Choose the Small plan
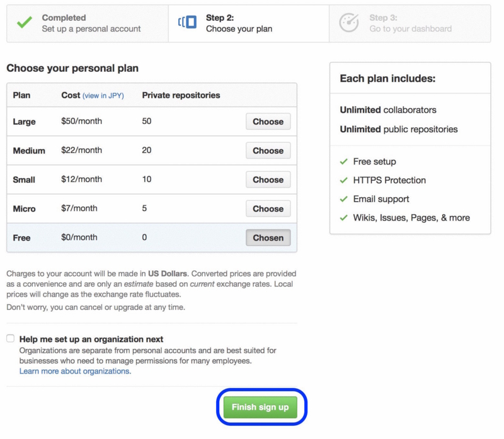Image resolution: width=504 pixels, height=439 pixels. 268,180
